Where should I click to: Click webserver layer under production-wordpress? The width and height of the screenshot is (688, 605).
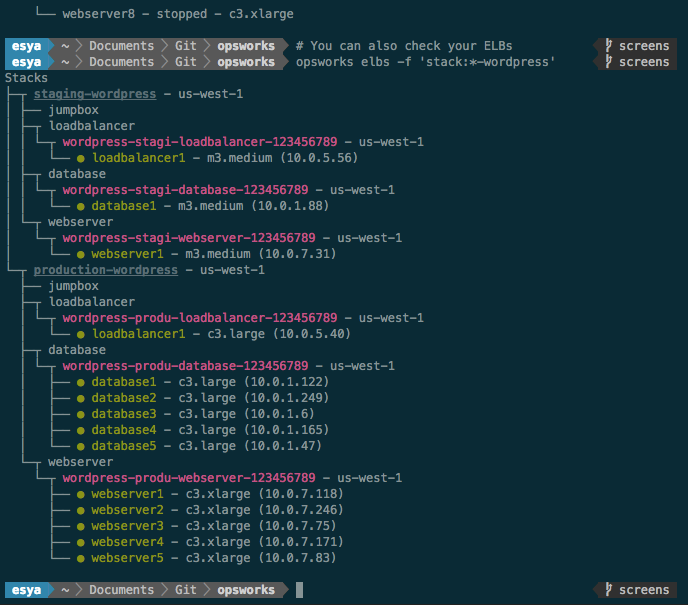pos(80,462)
